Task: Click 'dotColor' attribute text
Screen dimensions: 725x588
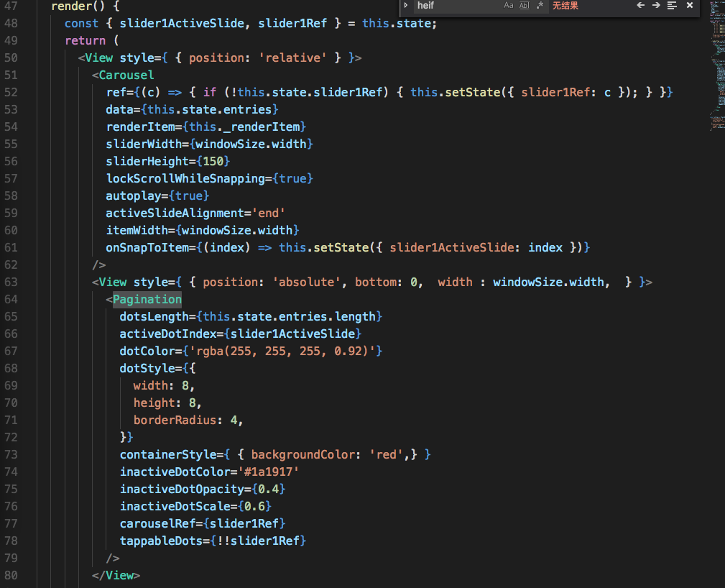Action: (x=147, y=351)
